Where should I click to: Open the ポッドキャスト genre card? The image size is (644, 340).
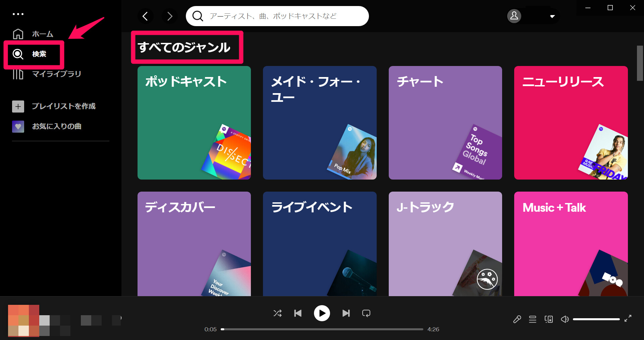click(194, 123)
